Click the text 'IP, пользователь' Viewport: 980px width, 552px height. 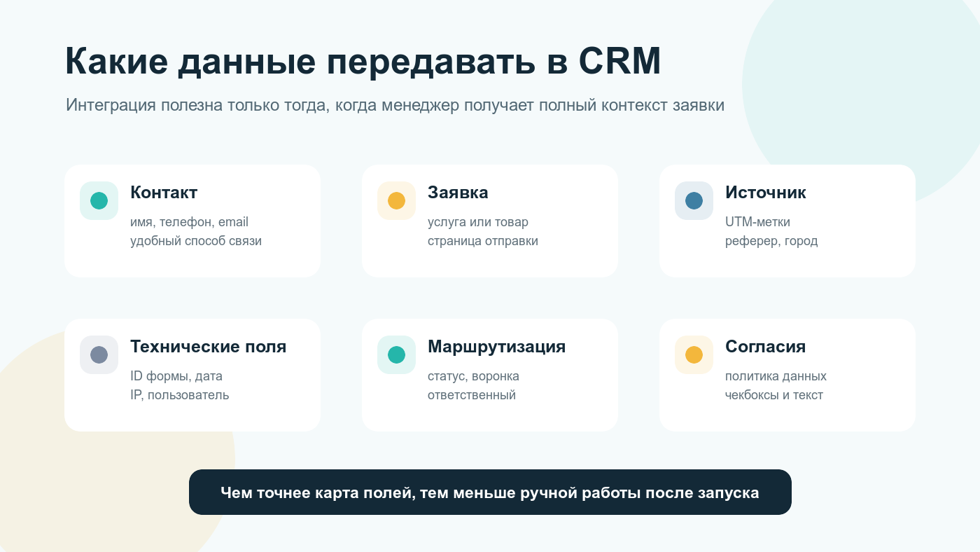[179, 395]
